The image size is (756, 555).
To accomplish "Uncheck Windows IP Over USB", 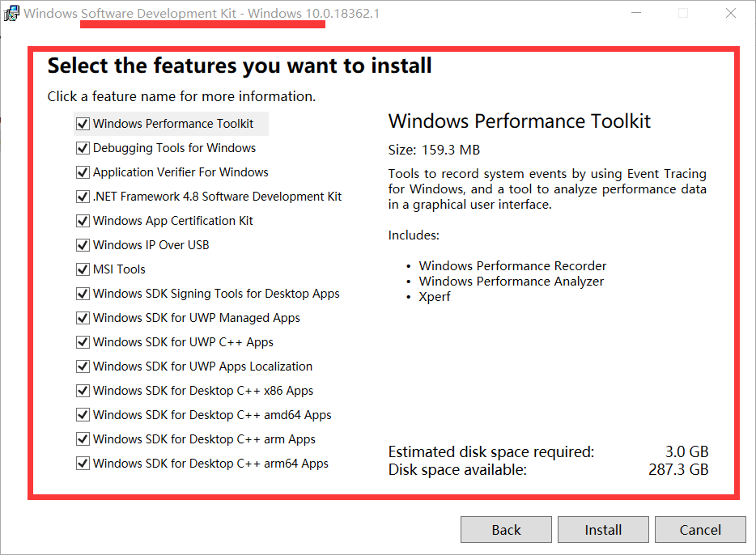I will point(82,244).
